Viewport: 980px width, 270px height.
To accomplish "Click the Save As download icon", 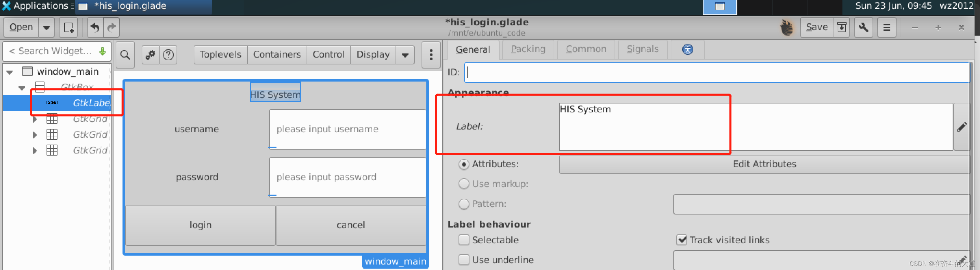I will [841, 27].
